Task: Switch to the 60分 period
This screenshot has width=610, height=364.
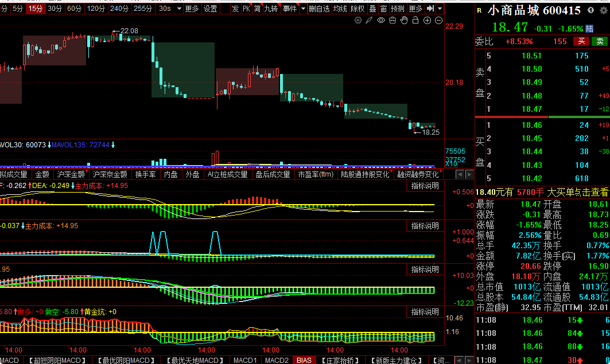Action: [x=74, y=8]
